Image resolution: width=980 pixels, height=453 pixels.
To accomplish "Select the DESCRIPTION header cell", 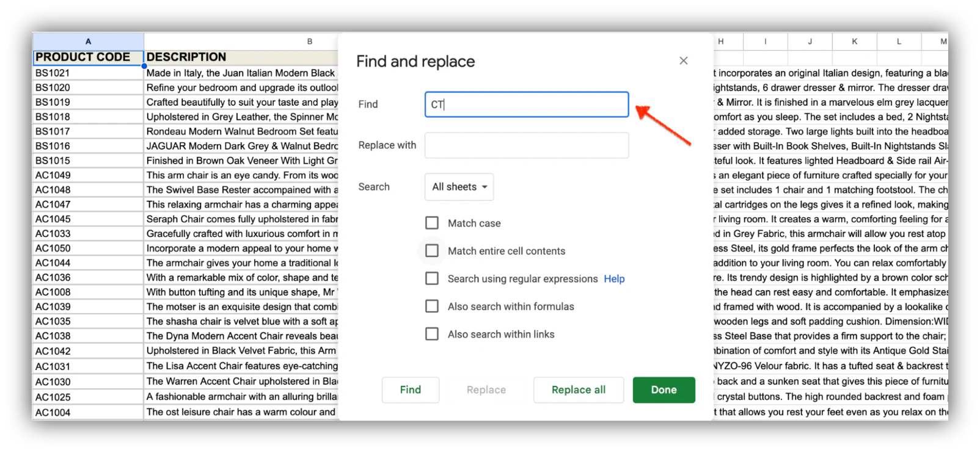I will tap(241, 57).
